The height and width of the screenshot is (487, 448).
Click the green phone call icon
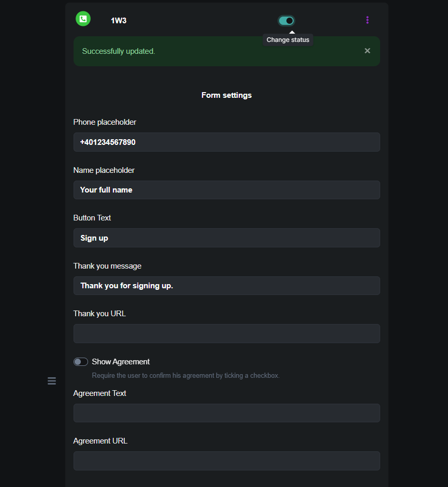(x=83, y=19)
